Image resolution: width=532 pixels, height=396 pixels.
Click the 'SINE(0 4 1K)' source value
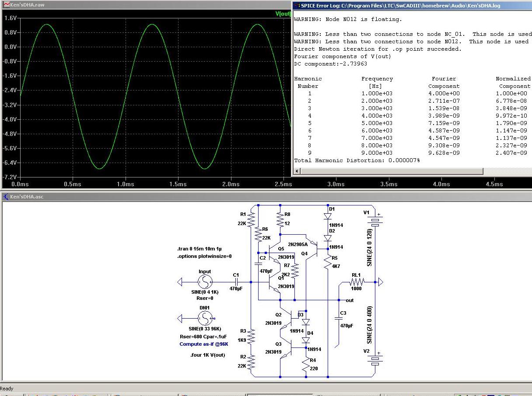(205, 292)
